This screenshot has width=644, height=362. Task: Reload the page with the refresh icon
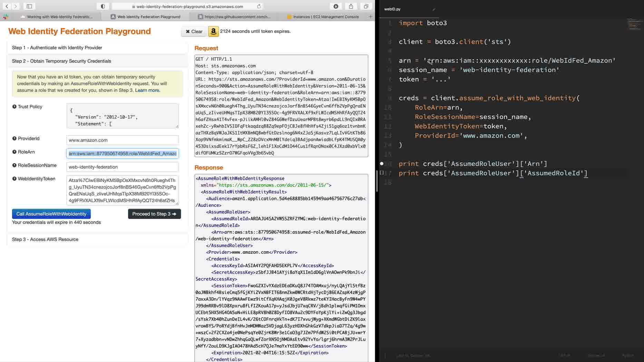(x=259, y=6)
